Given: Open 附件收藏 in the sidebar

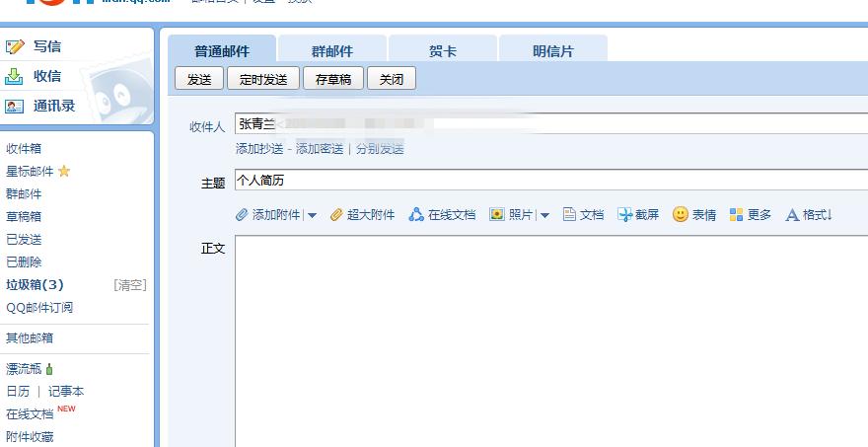Looking at the screenshot, I should 30,437.
